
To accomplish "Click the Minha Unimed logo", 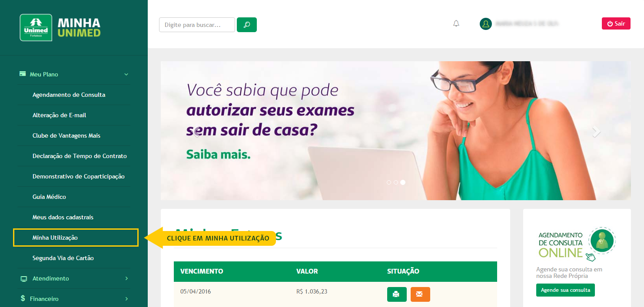I will pyautogui.click(x=60, y=27).
